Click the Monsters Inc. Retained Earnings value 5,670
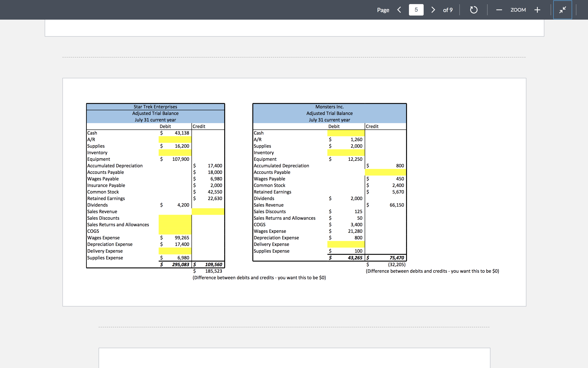The height and width of the screenshot is (368, 588). (x=398, y=192)
